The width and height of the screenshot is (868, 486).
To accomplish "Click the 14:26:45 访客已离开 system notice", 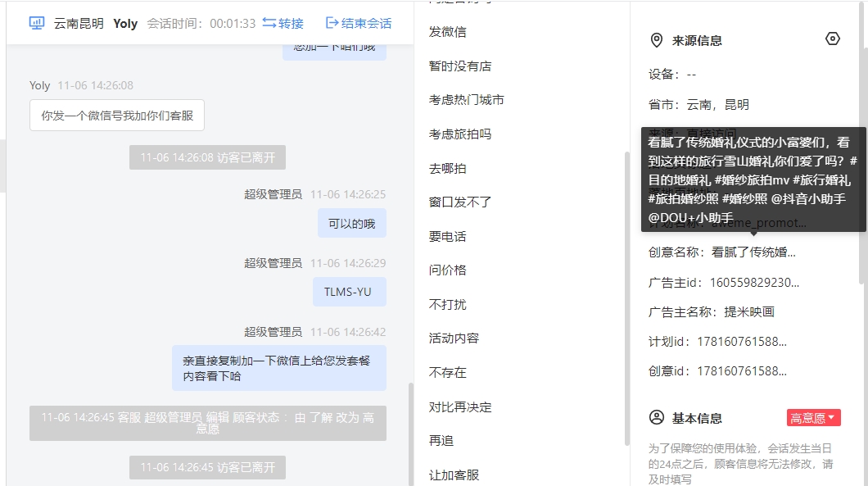I will pyautogui.click(x=208, y=467).
